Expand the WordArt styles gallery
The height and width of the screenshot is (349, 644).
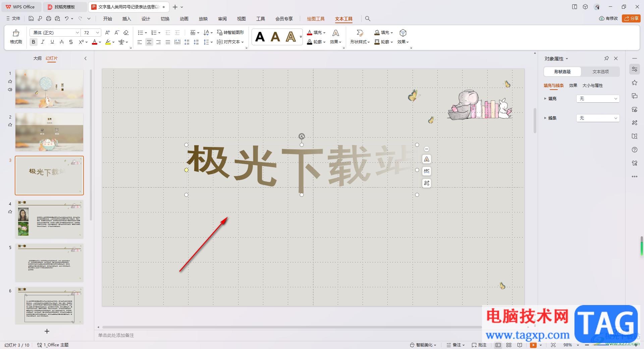pyautogui.click(x=301, y=37)
